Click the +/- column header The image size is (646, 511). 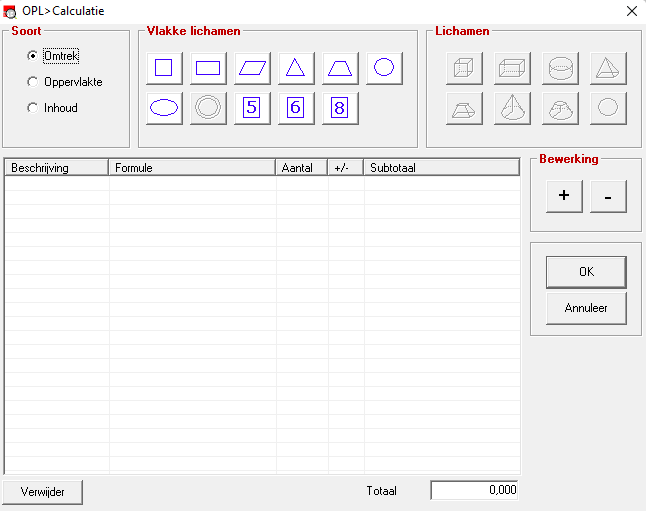pyautogui.click(x=346, y=168)
